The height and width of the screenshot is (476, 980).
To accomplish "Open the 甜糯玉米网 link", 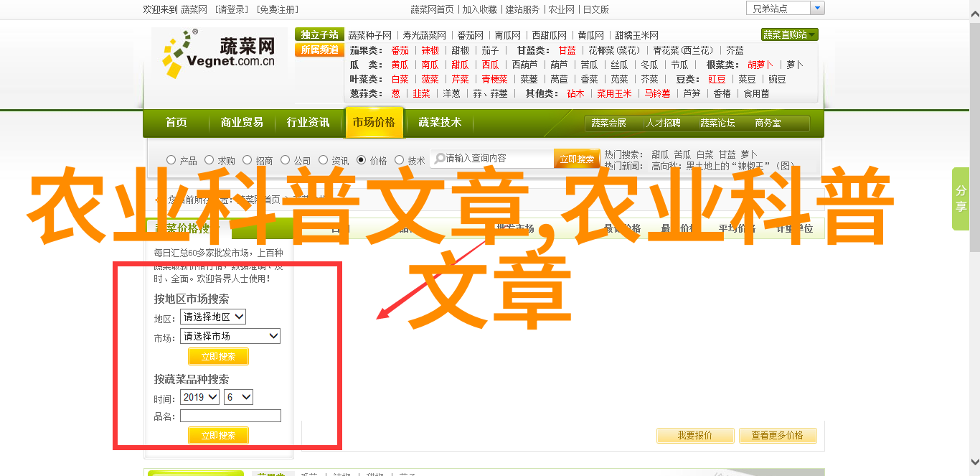I will [x=636, y=35].
